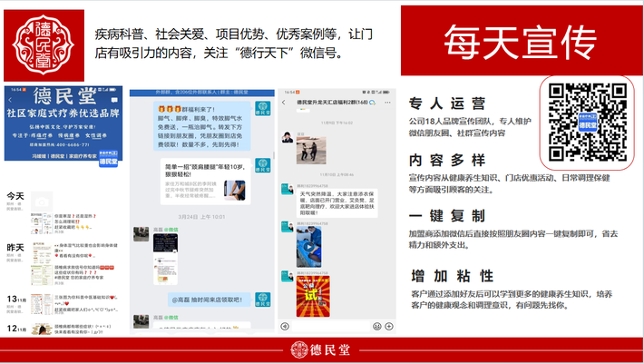The height and width of the screenshot is (364, 644).
Task: Click the 增加粘性 heading
Action: [452, 276]
